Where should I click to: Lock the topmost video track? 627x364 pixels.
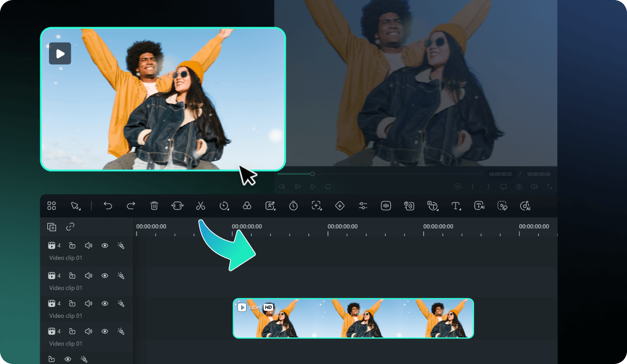(x=72, y=245)
